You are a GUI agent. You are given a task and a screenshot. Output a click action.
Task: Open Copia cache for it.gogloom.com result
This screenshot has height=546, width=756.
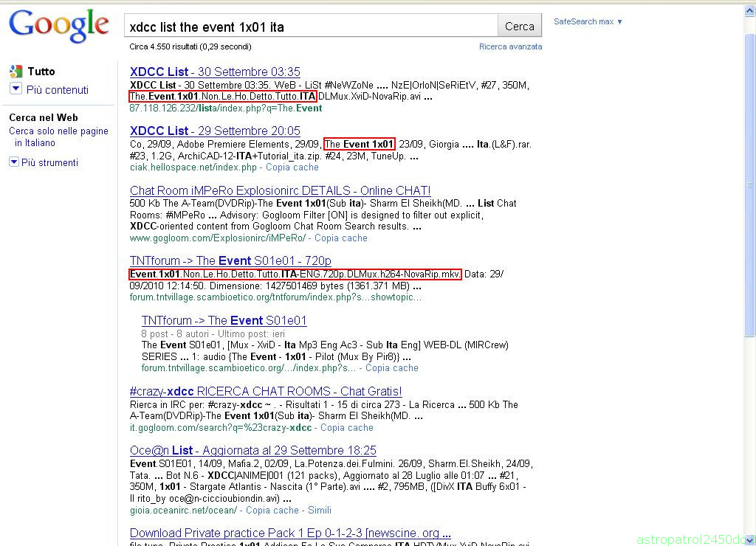point(347,428)
